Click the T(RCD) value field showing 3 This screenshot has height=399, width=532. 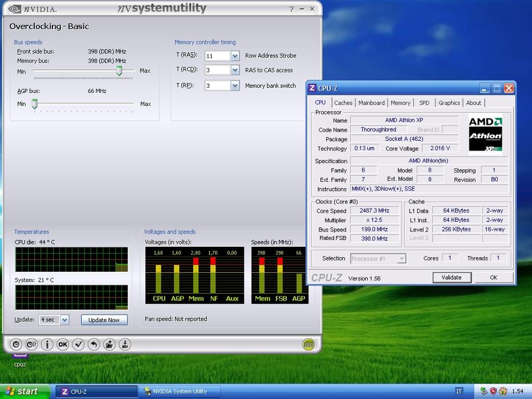pyautogui.click(x=218, y=70)
